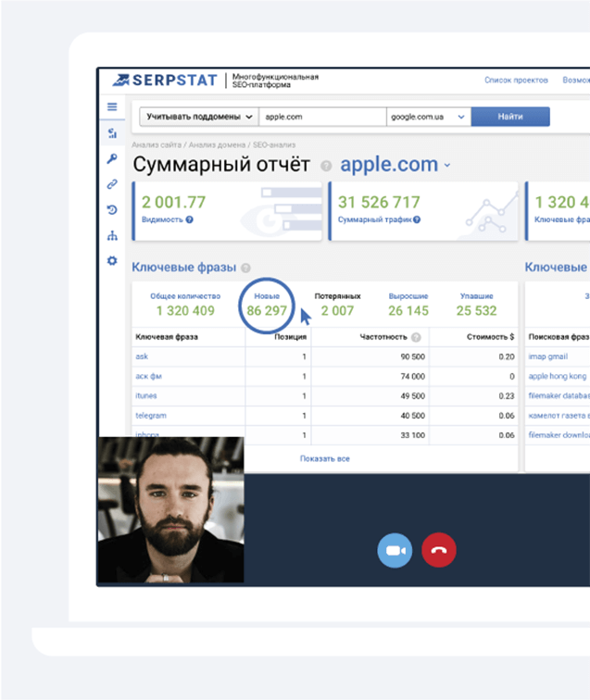Select the Выросшие keywords tab
Viewport: 590px width, 700px height.
click(x=408, y=305)
